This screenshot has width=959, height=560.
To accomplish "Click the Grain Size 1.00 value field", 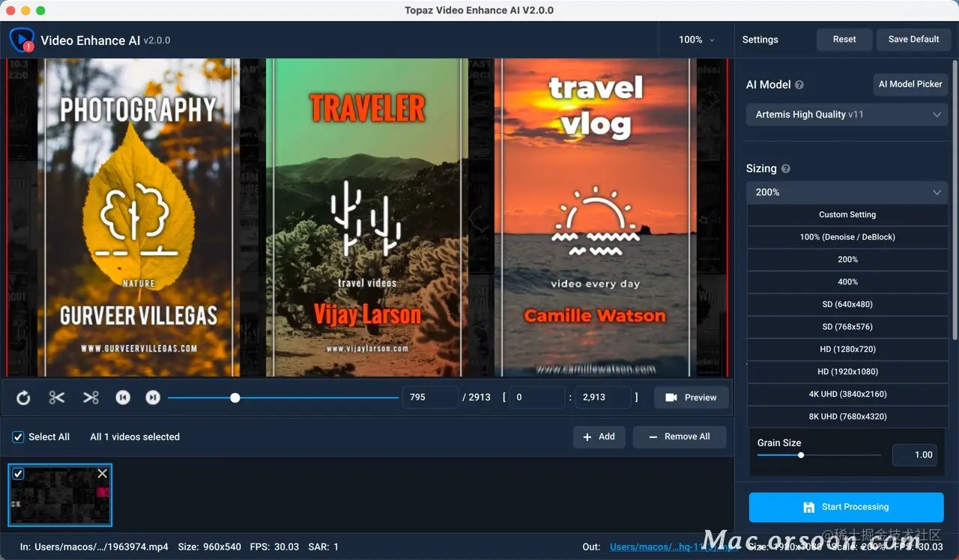I will point(915,454).
